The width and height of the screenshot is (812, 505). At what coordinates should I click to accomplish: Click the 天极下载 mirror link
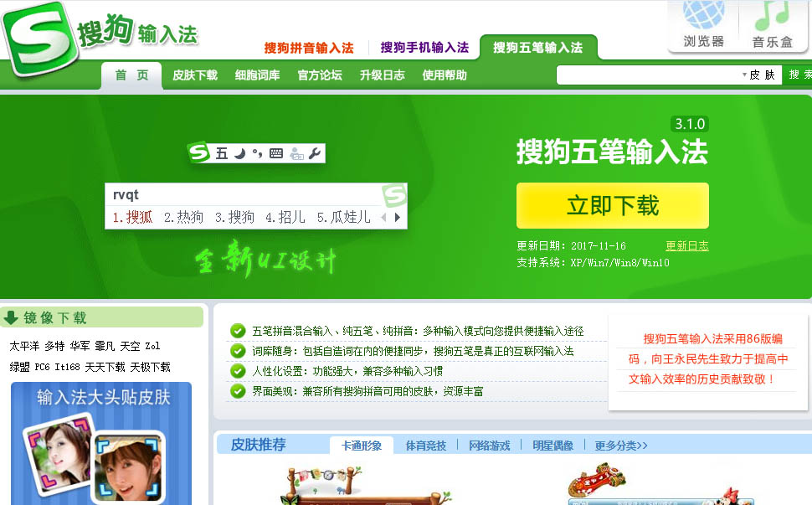tap(150, 367)
